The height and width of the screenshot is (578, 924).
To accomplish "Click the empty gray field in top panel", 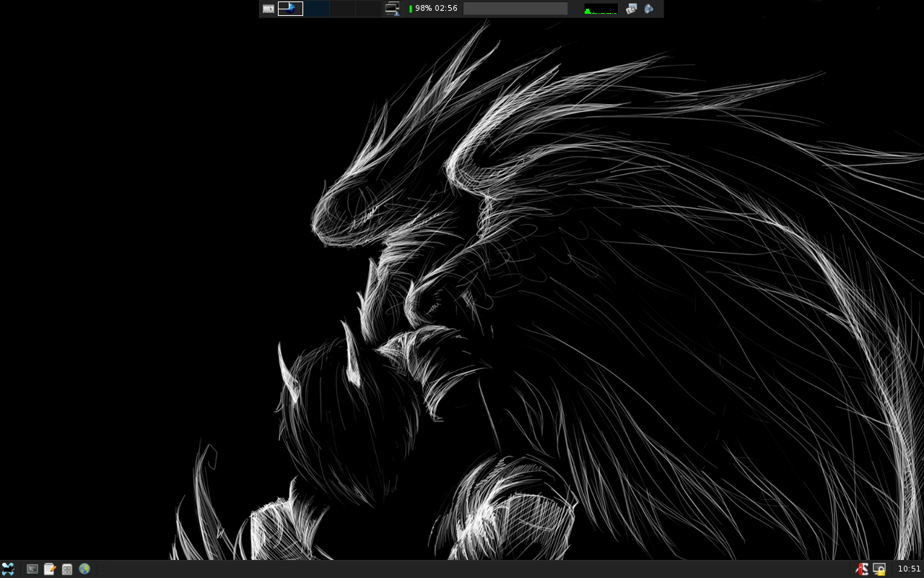I will coord(515,9).
